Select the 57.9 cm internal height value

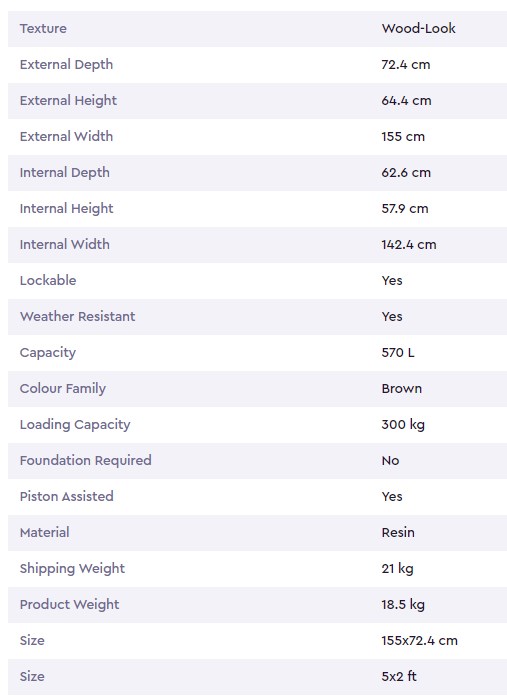click(x=405, y=208)
